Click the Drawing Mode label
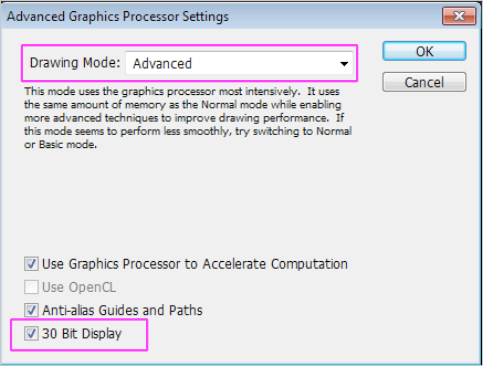This screenshot has height=368, width=483. pos(75,63)
